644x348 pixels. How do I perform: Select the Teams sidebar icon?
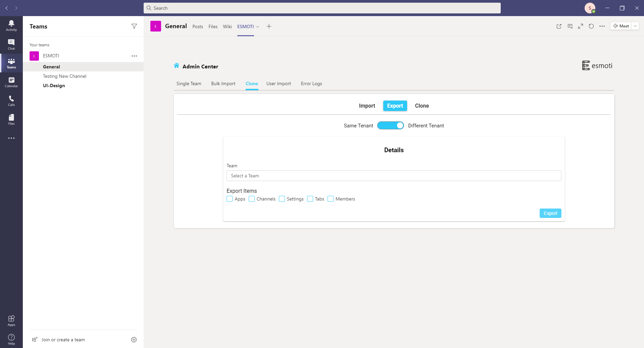11,63
